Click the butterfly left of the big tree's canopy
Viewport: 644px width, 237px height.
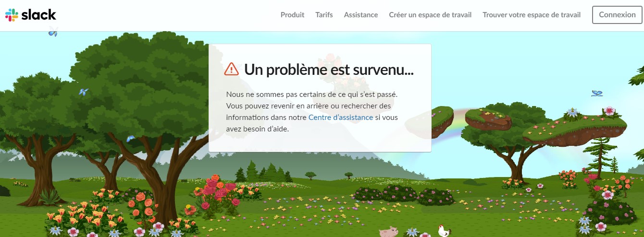click(84, 92)
